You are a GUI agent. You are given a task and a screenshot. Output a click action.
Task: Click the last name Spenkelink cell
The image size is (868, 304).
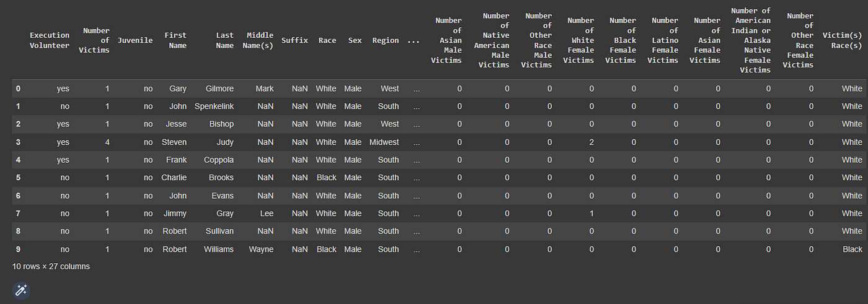click(215, 106)
